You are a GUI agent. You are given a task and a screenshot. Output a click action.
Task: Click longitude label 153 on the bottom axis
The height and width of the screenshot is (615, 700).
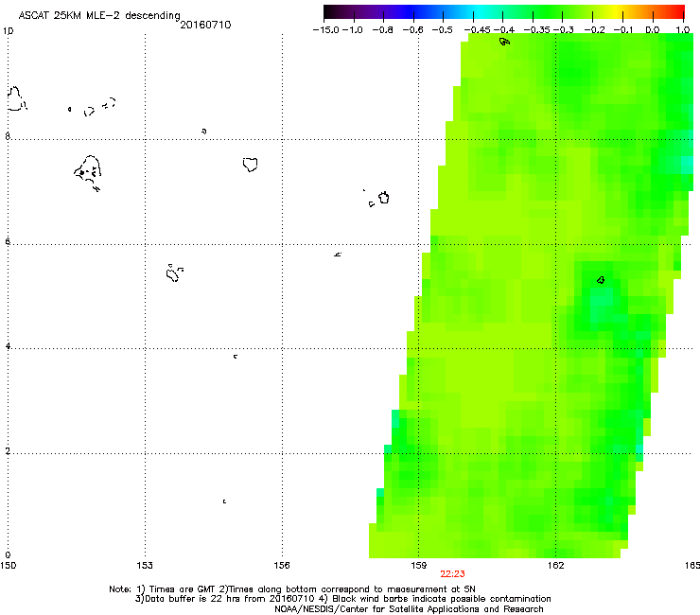(145, 566)
